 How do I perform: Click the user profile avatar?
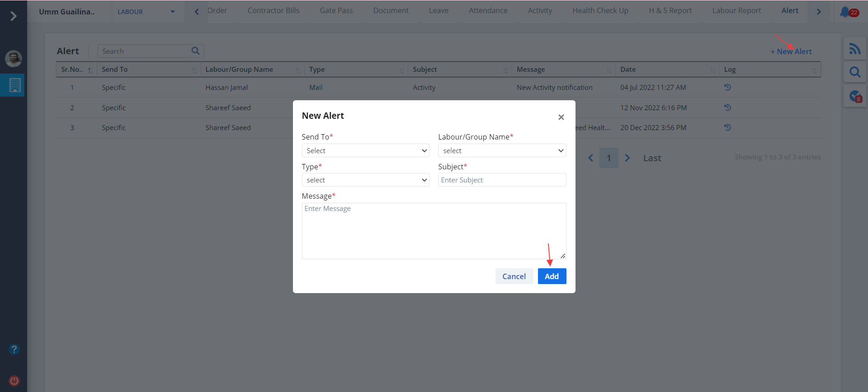[x=14, y=58]
